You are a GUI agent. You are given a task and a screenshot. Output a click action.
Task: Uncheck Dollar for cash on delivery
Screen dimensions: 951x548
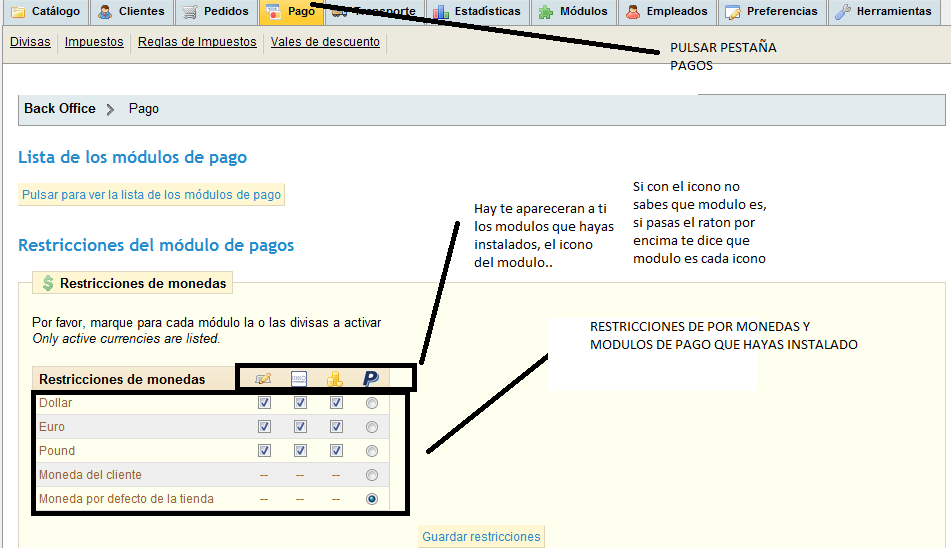tap(336, 403)
